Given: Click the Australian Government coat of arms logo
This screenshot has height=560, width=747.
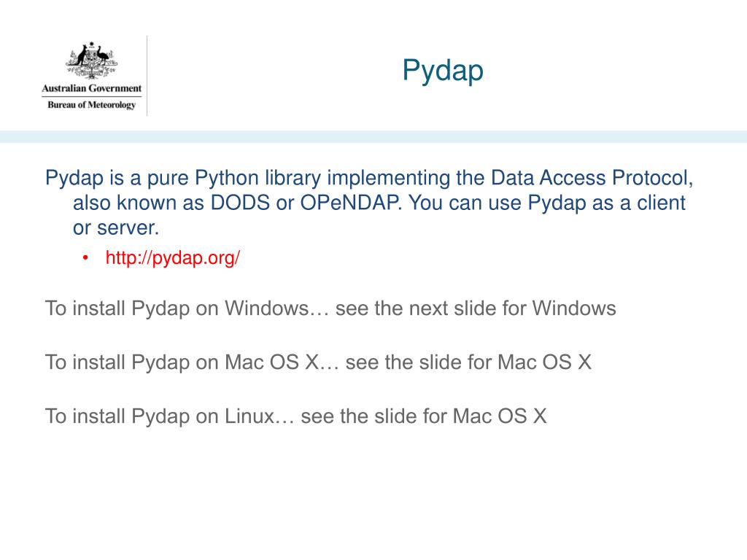Looking at the screenshot, I should tap(91, 61).
